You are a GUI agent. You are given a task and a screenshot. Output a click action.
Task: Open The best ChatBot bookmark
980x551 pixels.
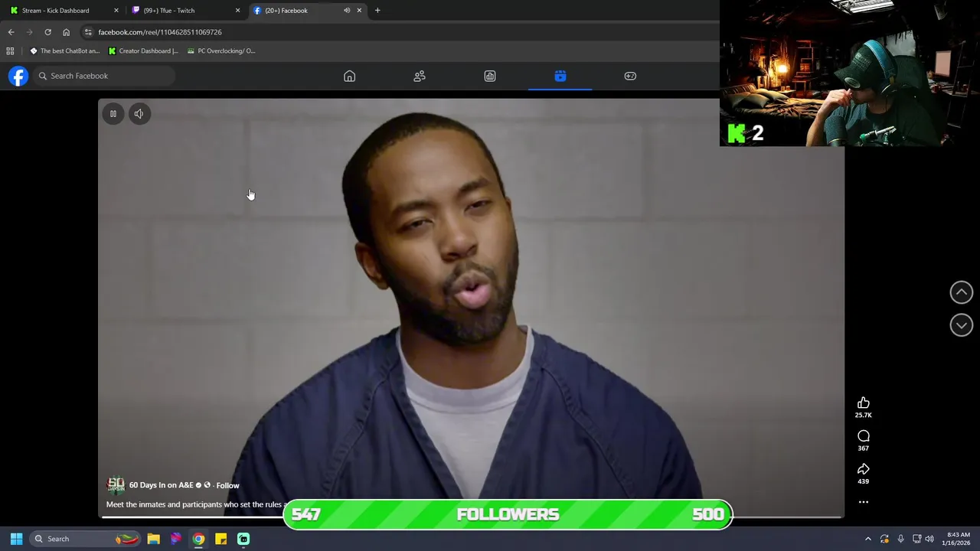[64, 51]
